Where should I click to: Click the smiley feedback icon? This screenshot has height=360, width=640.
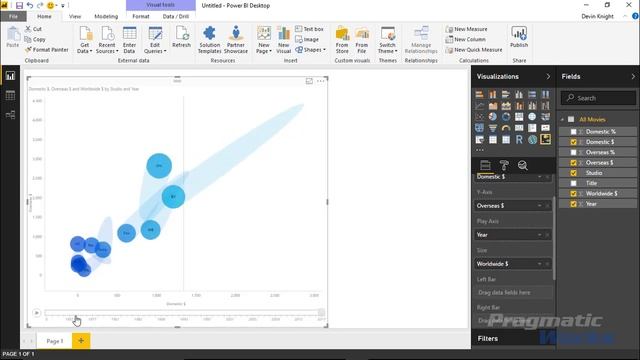(x=51, y=6)
